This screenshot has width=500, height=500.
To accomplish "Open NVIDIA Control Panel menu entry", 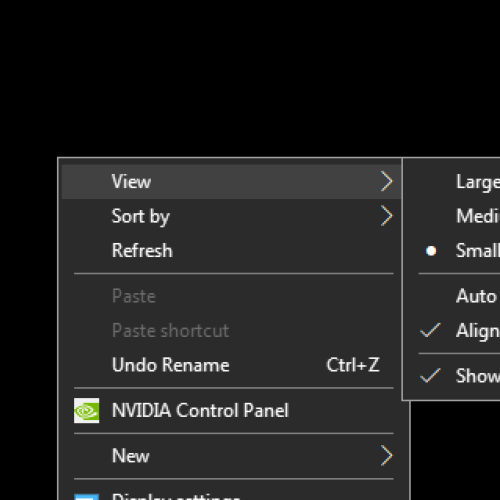I will click(x=231, y=410).
